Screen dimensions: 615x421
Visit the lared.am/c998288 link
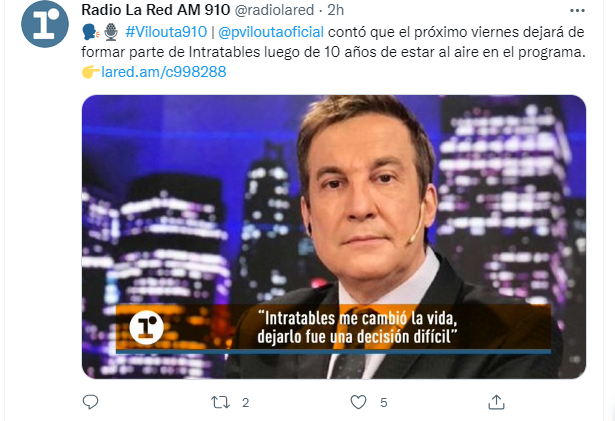[164, 72]
